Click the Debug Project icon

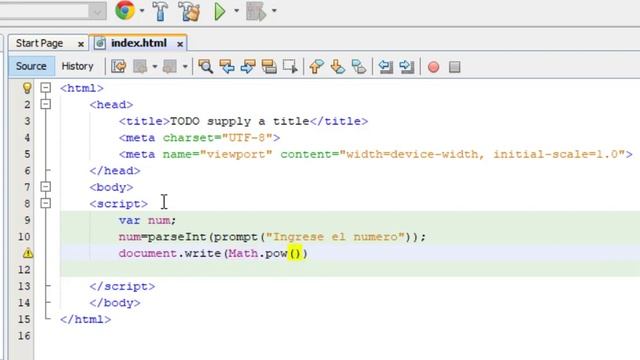tap(256, 11)
